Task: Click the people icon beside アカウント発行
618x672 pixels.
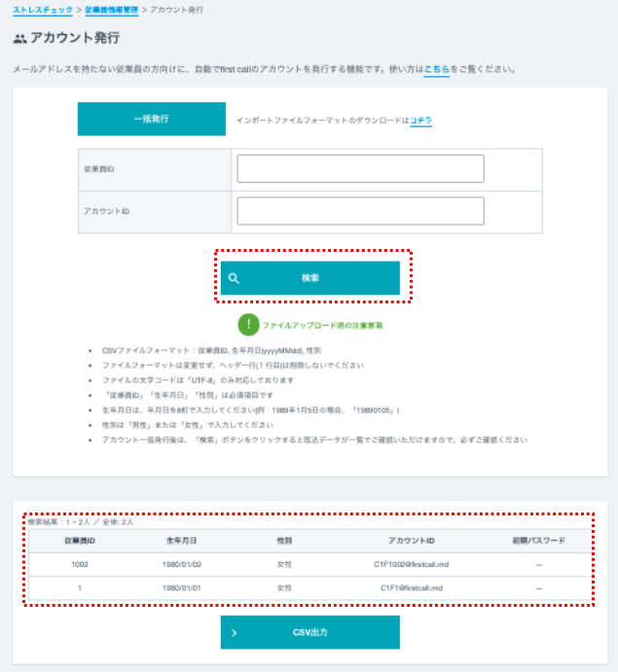Action: click(19, 39)
